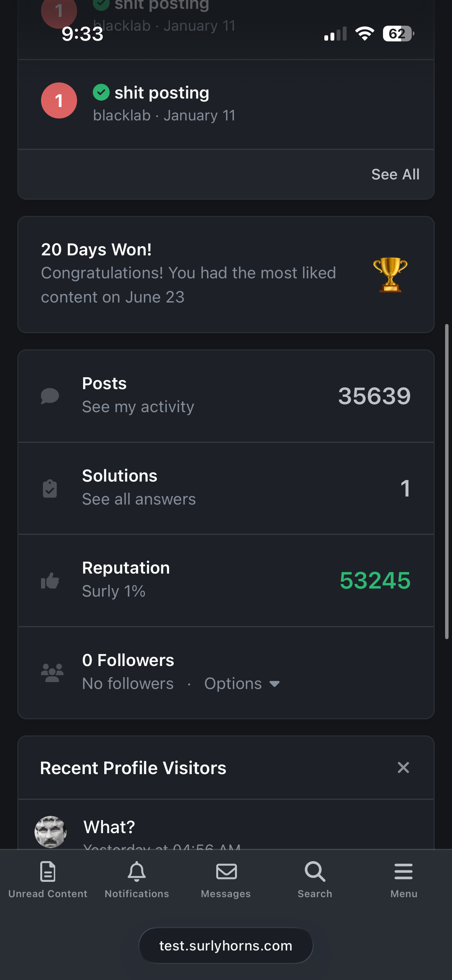This screenshot has height=980, width=452.
Task: Open the hamburger Menu icon
Action: [404, 872]
